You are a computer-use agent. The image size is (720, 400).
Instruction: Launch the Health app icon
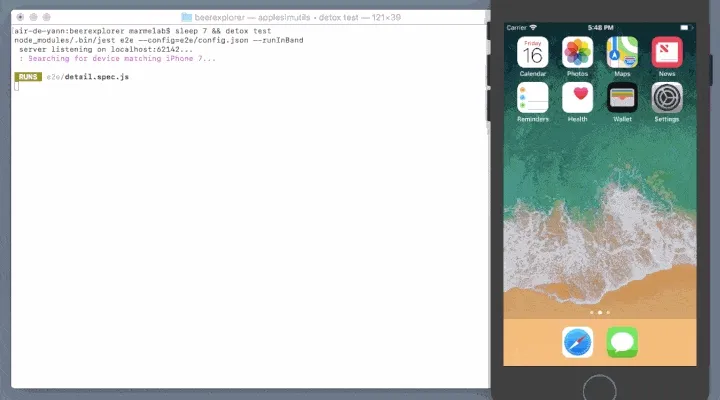point(577,98)
